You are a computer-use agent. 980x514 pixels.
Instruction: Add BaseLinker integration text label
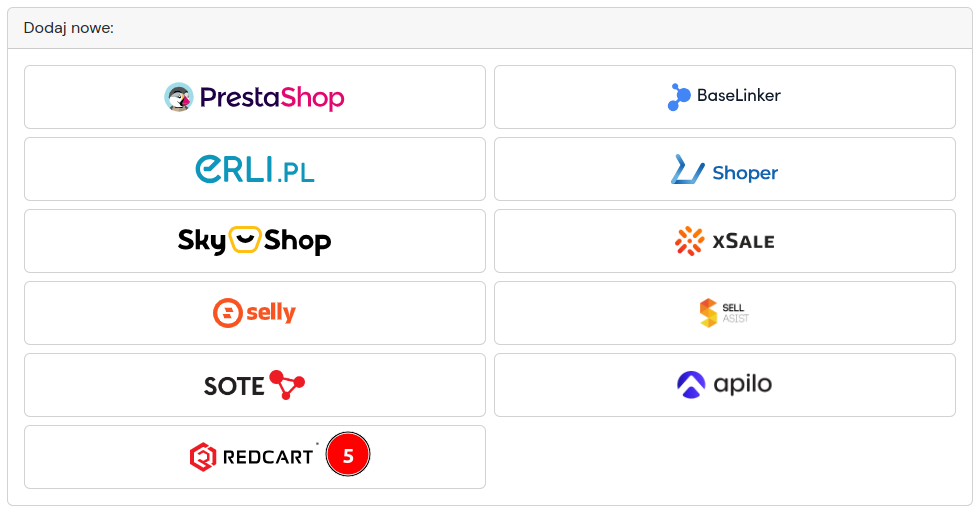739,96
